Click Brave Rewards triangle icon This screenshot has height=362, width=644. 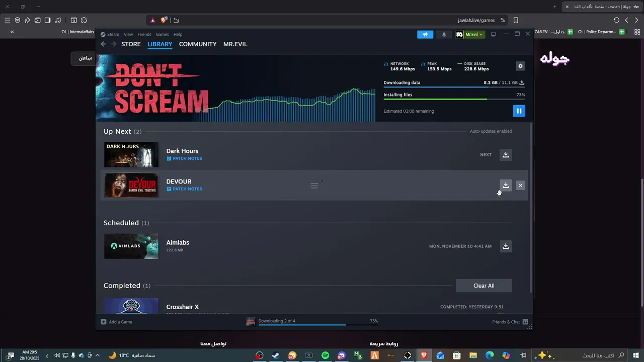[x=152, y=20]
